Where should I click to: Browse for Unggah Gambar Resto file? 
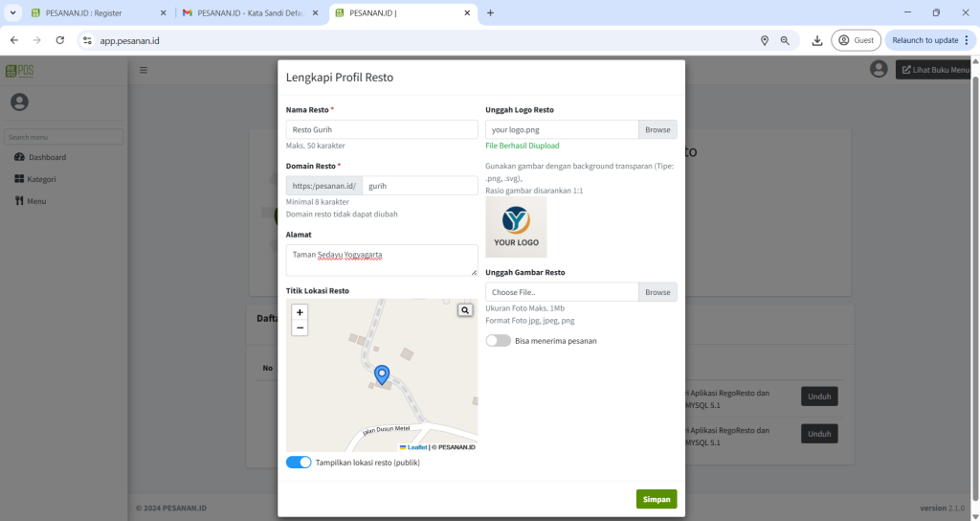coord(657,292)
